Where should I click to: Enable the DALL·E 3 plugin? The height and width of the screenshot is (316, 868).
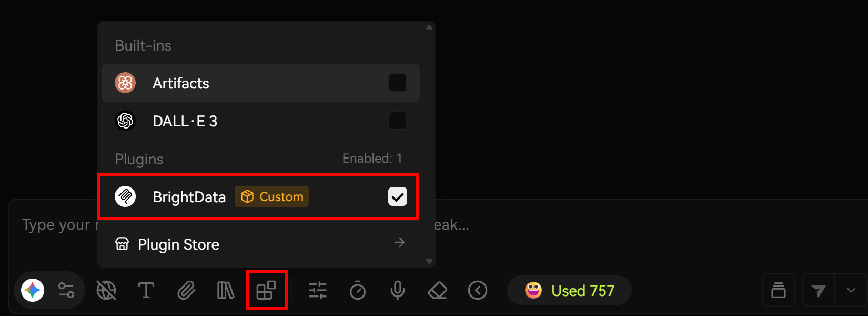398,121
